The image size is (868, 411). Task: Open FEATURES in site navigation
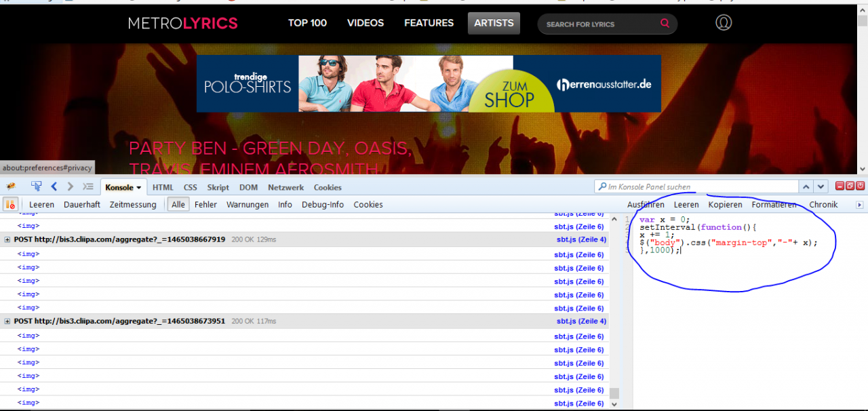[429, 23]
